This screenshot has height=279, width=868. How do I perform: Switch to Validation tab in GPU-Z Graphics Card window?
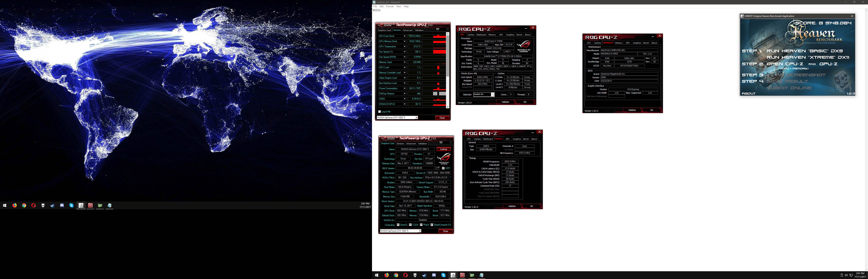422,144
